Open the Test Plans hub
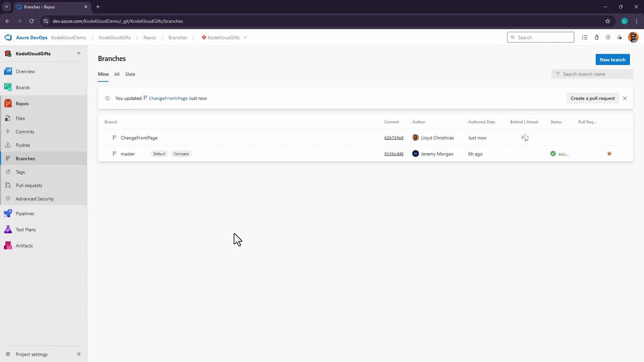The image size is (644, 362). (x=26, y=230)
